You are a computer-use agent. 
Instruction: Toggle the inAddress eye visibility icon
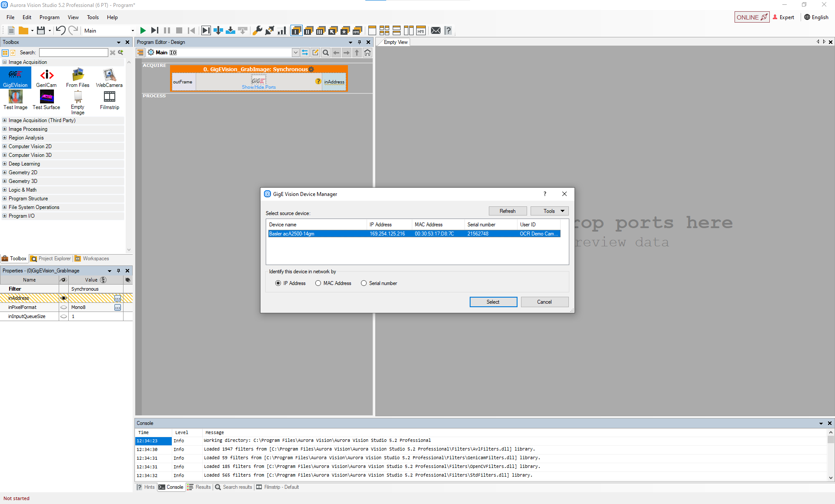click(x=63, y=298)
